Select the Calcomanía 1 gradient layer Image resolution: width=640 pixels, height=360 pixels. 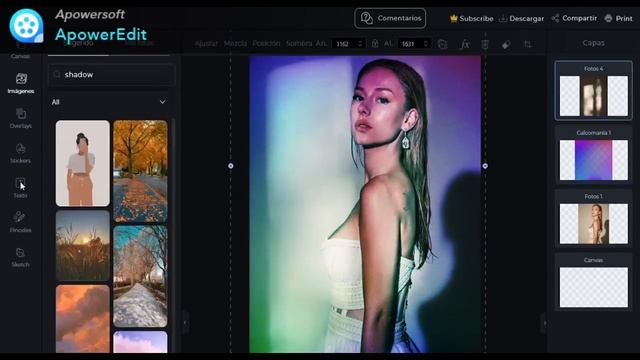click(593, 154)
